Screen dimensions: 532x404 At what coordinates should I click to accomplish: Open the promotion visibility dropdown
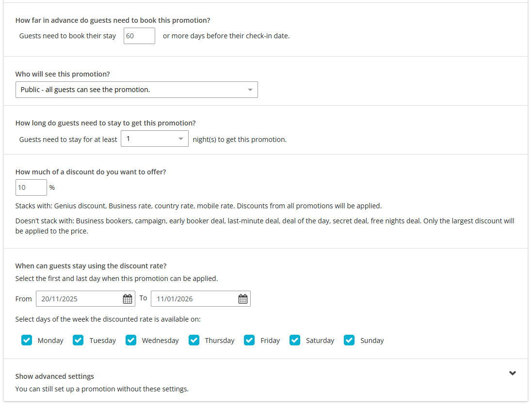[136, 90]
